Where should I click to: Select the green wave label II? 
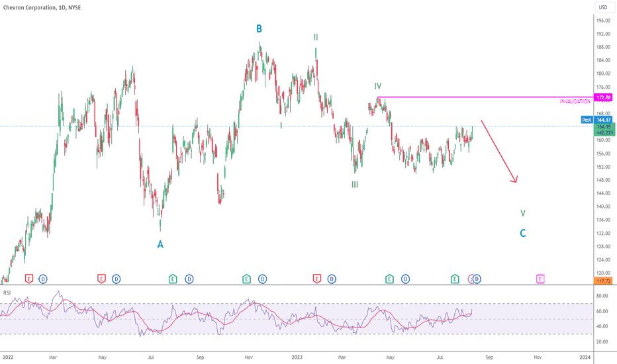(x=316, y=37)
